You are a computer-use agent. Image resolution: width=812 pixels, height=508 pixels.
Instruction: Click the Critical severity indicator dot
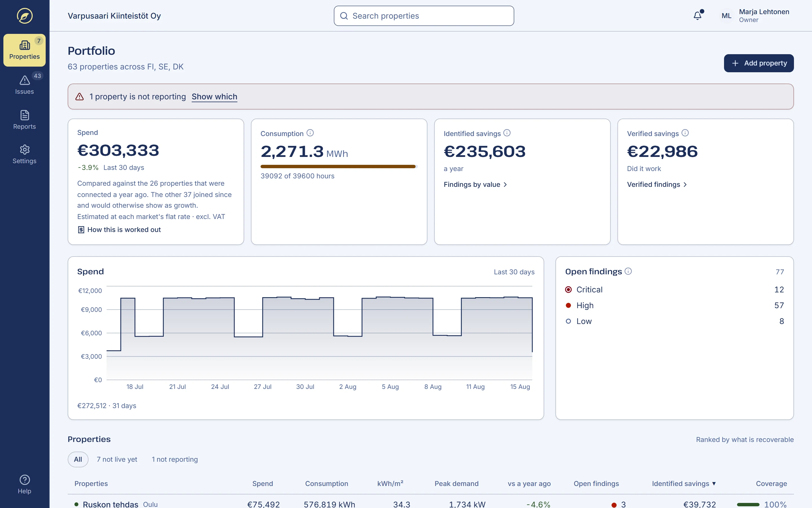click(568, 290)
